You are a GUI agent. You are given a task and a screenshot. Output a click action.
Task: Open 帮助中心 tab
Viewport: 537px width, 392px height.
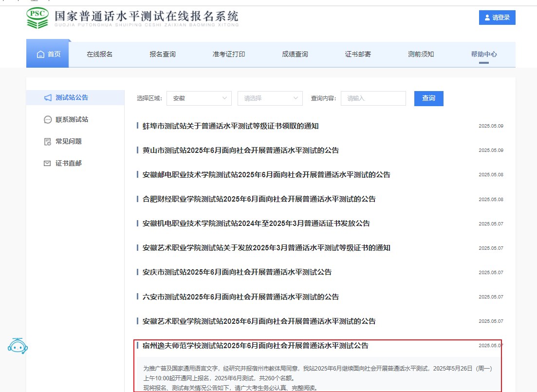pyautogui.click(x=484, y=54)
